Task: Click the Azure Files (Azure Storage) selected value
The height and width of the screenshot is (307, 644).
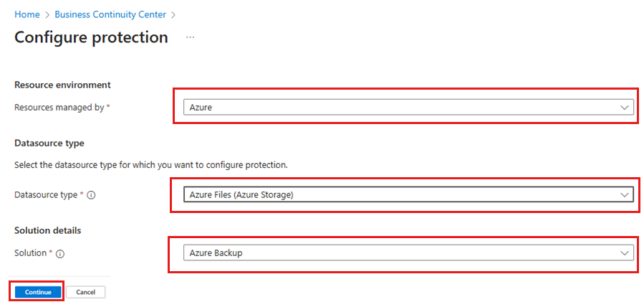Action: click(x=241, y=195)
